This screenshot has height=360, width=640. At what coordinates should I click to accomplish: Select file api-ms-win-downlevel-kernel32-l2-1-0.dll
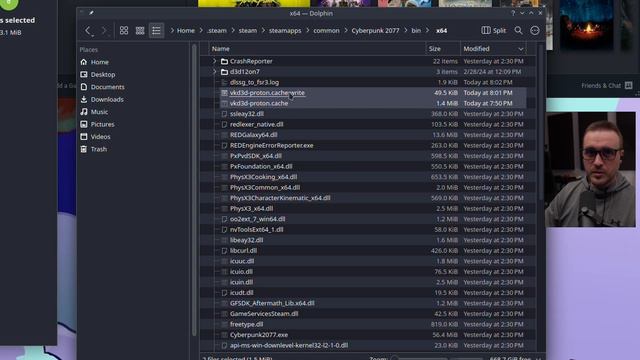coord(289,345)
